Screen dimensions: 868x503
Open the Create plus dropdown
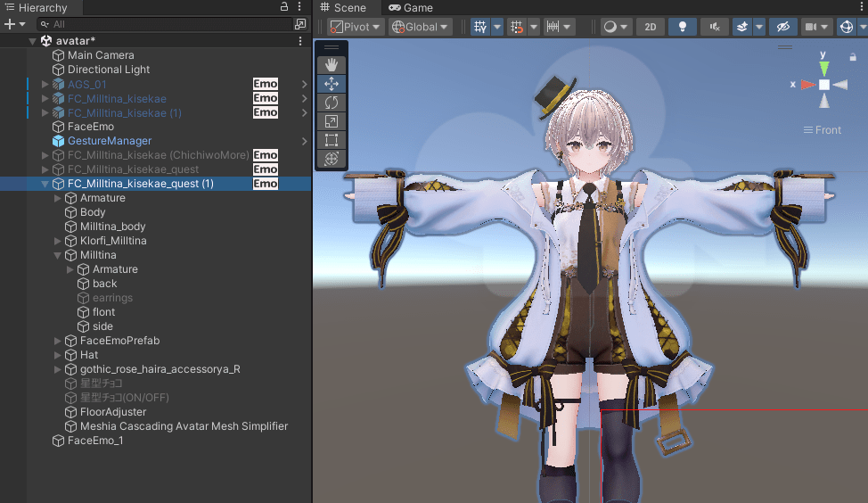pyautogui.click(x=15, y=24)
